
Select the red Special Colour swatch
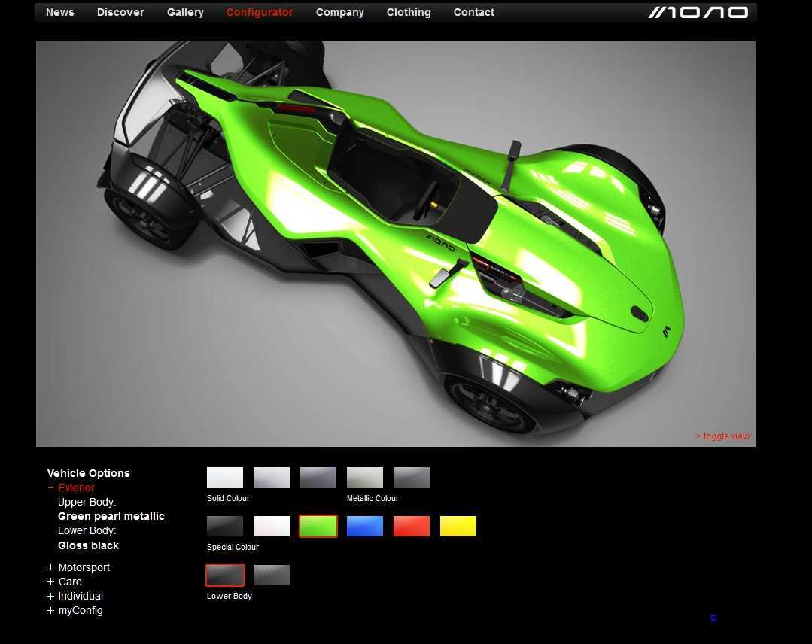[x=411, y=526]
